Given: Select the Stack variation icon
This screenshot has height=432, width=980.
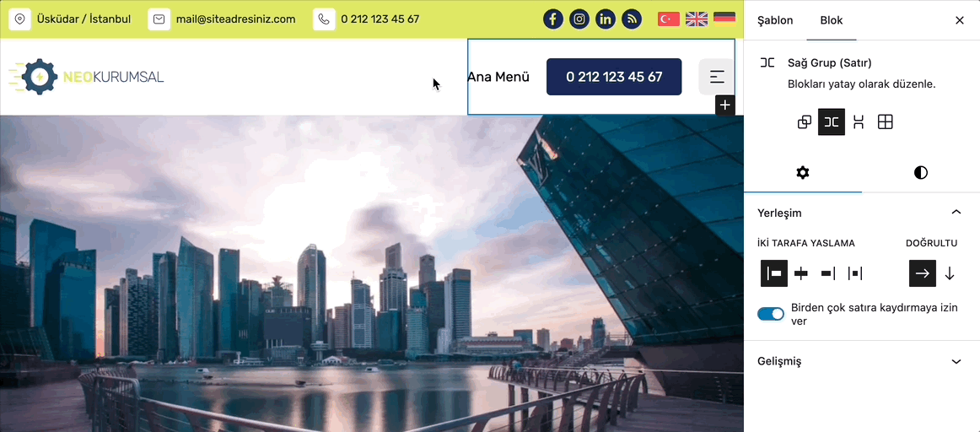Looking at the screenshot, I should point(858,121).
